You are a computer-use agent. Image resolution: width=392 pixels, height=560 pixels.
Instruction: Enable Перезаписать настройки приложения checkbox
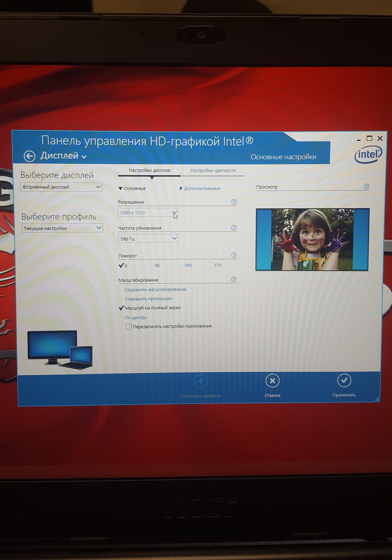[x=129, y=327]
